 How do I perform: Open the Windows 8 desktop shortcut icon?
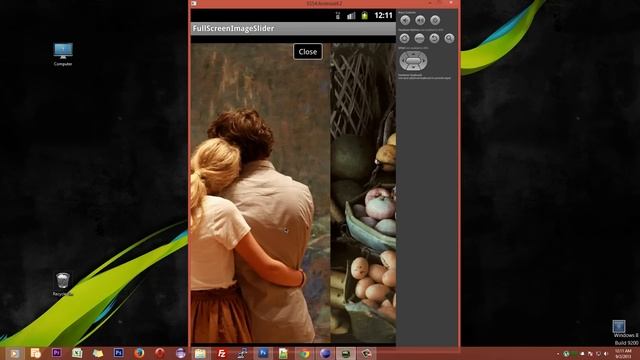click(x=619, y=327)
